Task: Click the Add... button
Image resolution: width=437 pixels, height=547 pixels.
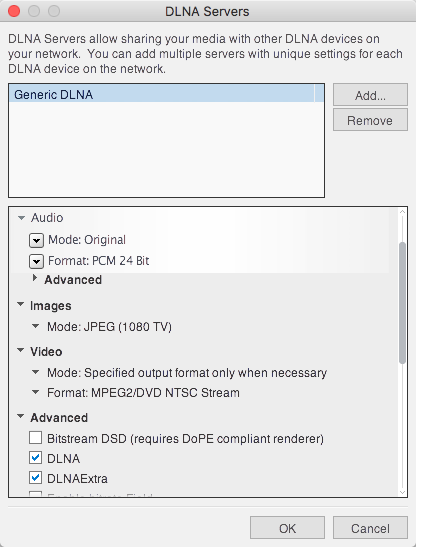Action: 370,95
